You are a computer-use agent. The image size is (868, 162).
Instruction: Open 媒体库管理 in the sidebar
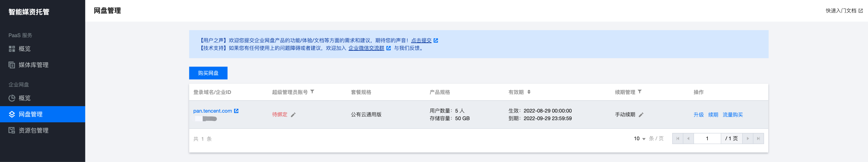point(43,65)
